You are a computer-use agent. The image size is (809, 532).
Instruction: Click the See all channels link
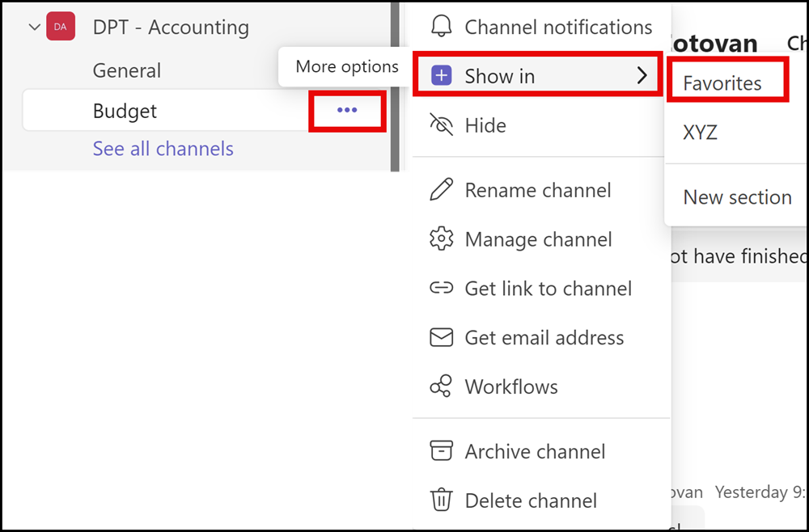point(163,149)
